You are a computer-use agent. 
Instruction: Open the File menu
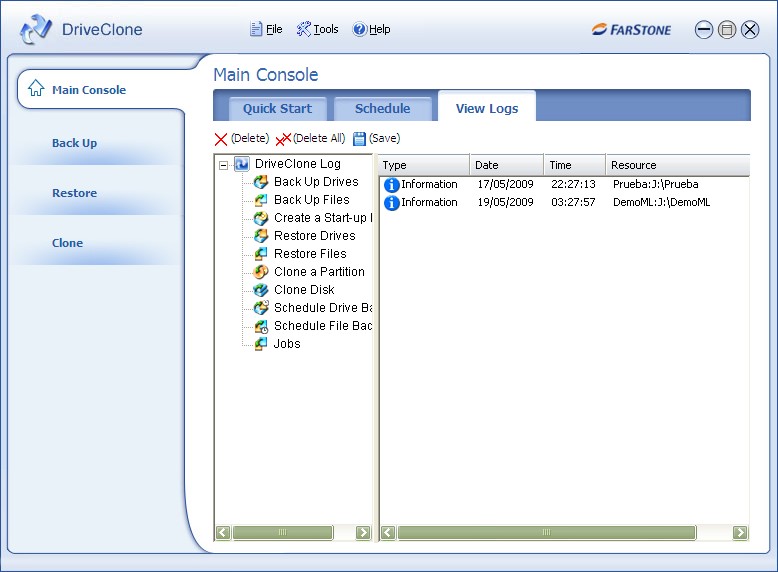pos(266,29)
